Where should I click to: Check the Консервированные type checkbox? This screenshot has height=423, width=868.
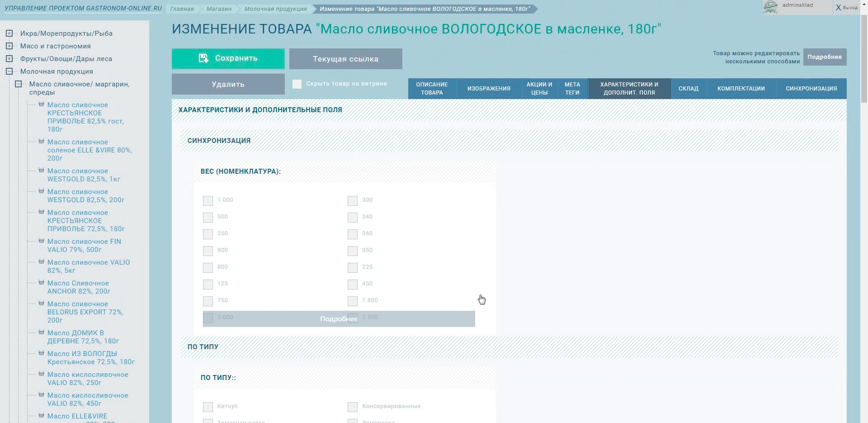point(353,407)
